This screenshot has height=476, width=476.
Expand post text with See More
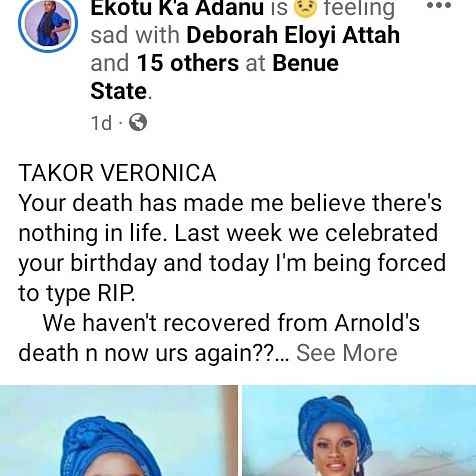(x=347, y=353)
